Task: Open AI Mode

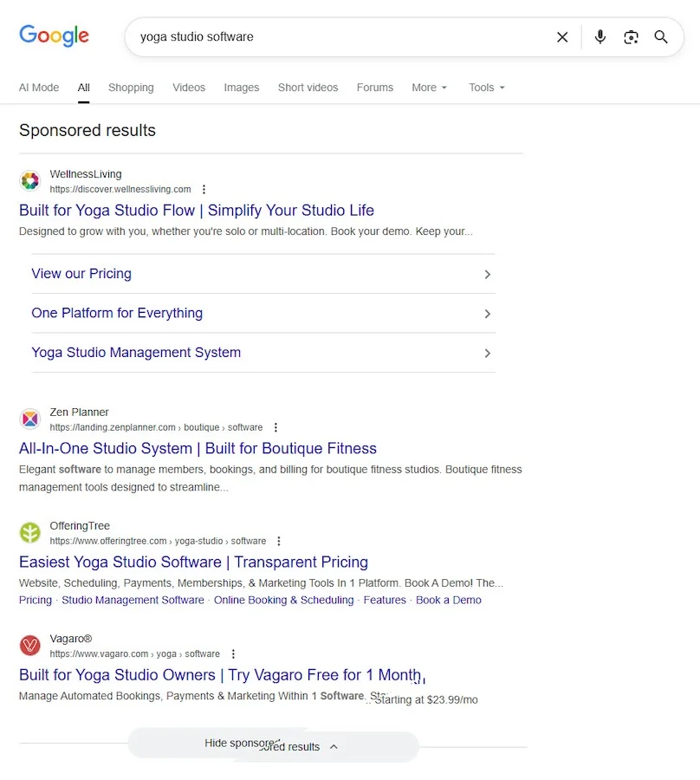Action: pyautogui.click(x=39, y=88)
